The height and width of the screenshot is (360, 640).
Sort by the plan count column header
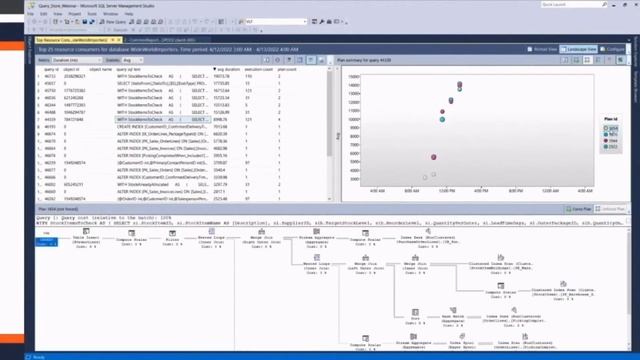click(x=287, y=69)
